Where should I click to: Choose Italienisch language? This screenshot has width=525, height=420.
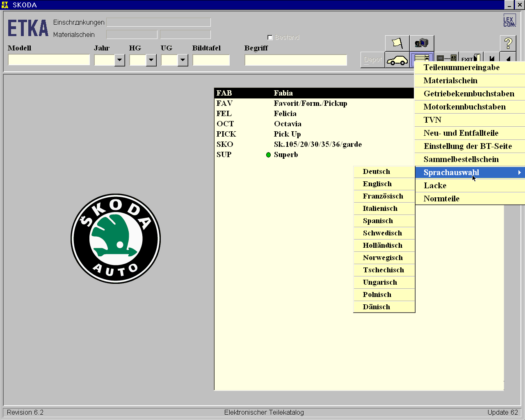[384, 208]
